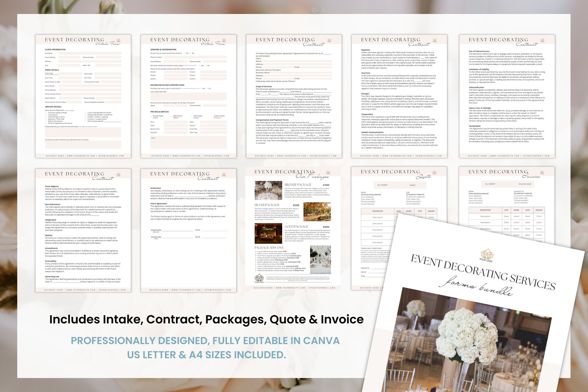588x392 pixels.
Task: Click the "Venue Breakdown Deadline" field
Action: click(x=113, y=102)
